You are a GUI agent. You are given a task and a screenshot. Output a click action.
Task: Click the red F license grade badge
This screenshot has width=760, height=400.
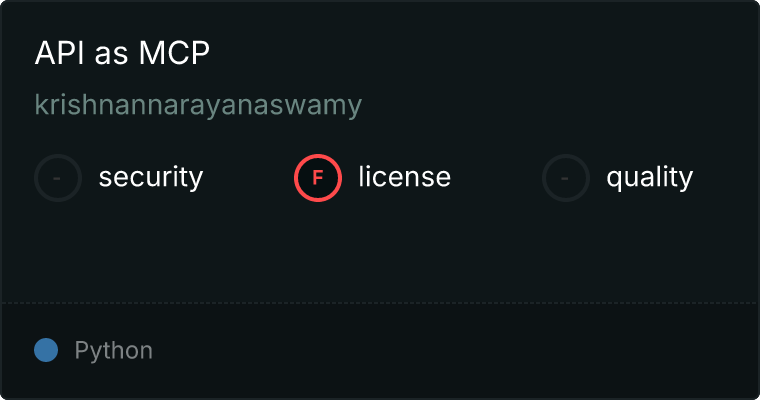pyautogui.click(x=318, y=178)
